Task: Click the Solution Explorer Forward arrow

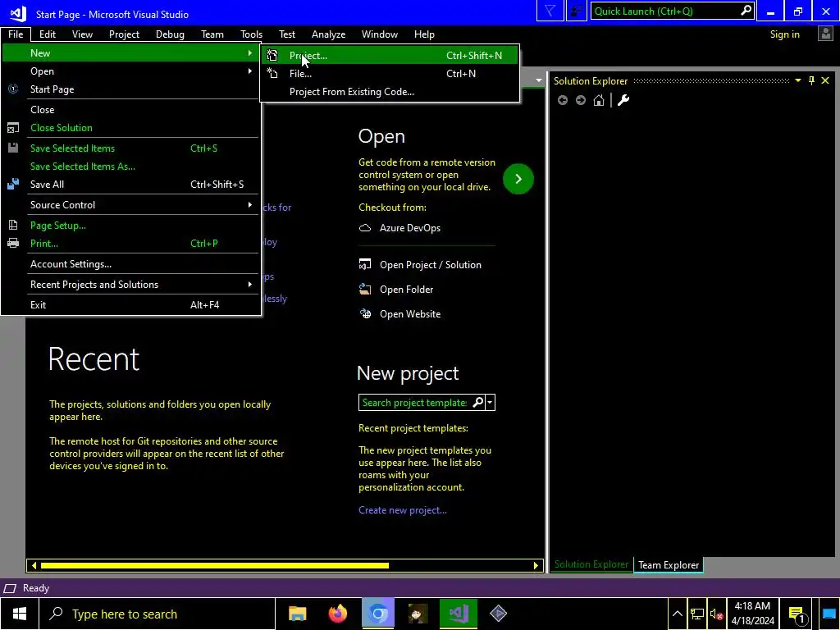Action: (581, 100)
